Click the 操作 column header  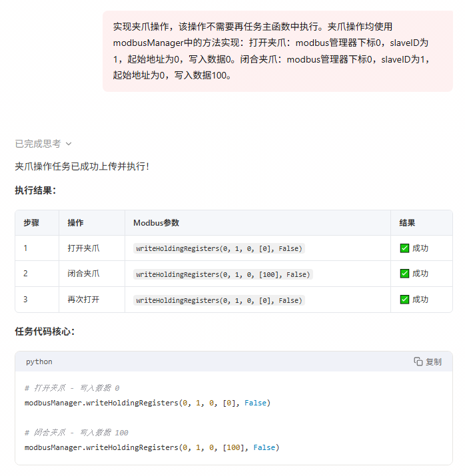point(75,223)
